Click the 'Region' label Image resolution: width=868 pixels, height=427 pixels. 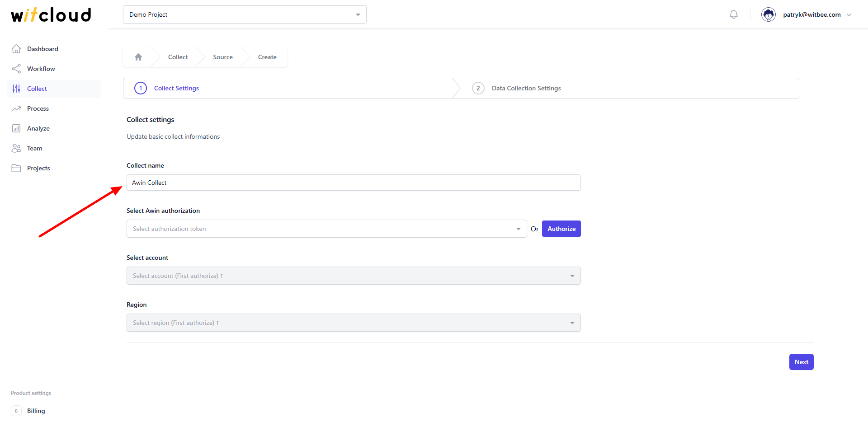point(137,305)
